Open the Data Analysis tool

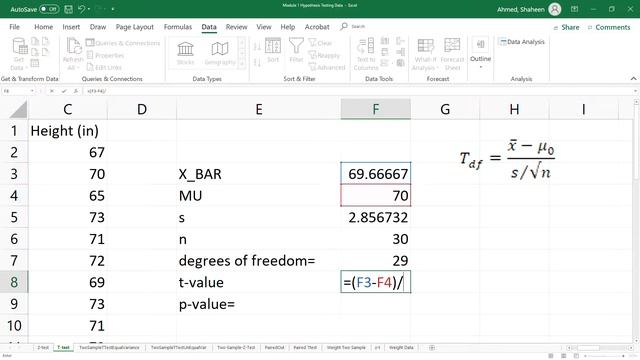click(521, 42)
